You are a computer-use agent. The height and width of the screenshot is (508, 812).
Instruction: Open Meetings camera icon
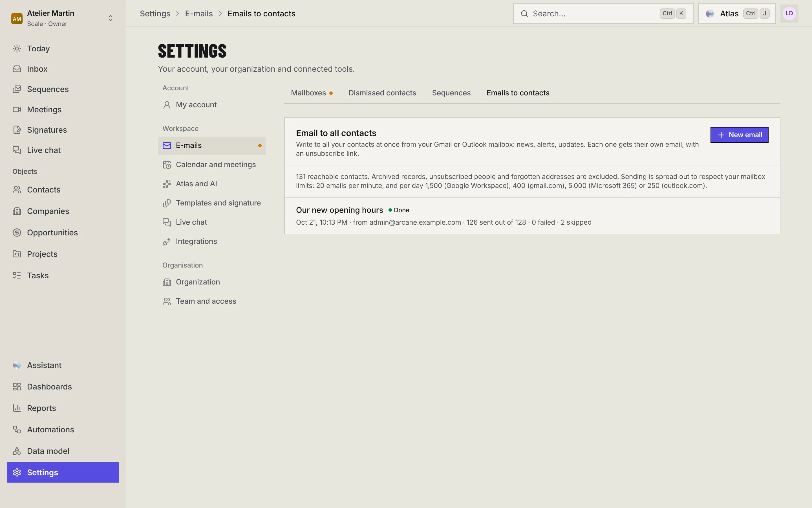click(17, 110)
